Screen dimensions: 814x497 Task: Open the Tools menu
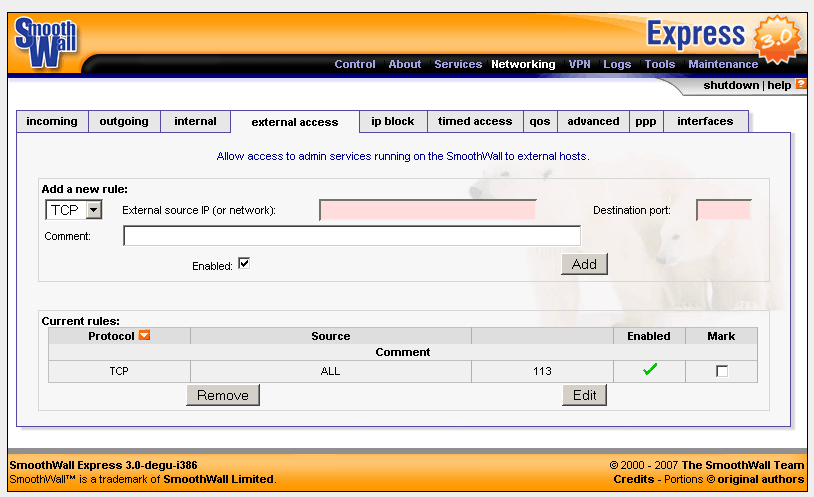pos(659,64)
